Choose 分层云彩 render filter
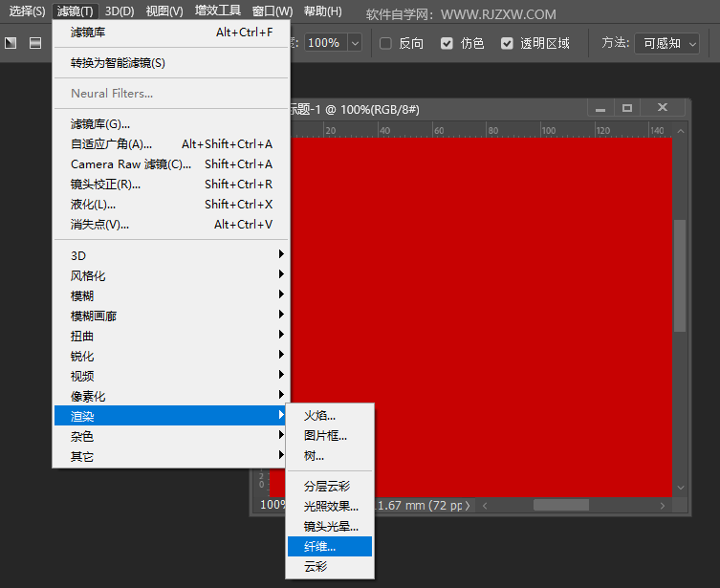The image size is (720, 588). pos(330,486)
